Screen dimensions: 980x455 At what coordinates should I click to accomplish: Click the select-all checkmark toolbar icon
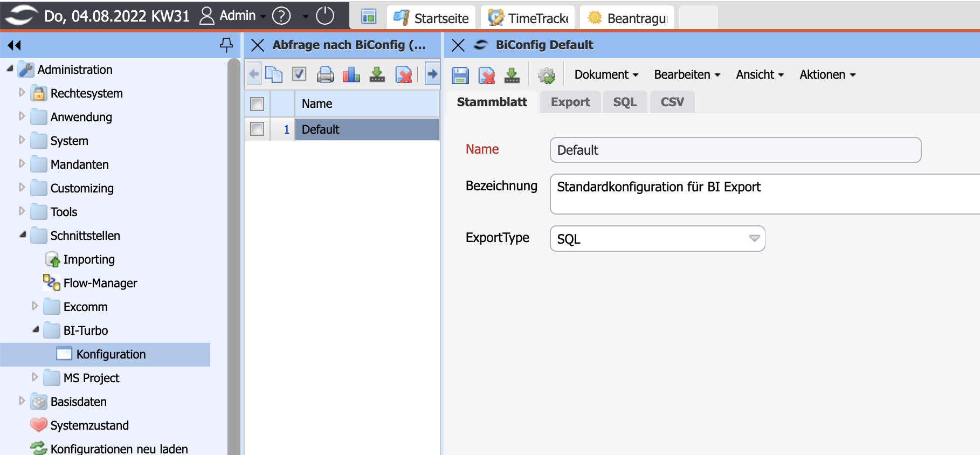point(299,74)
